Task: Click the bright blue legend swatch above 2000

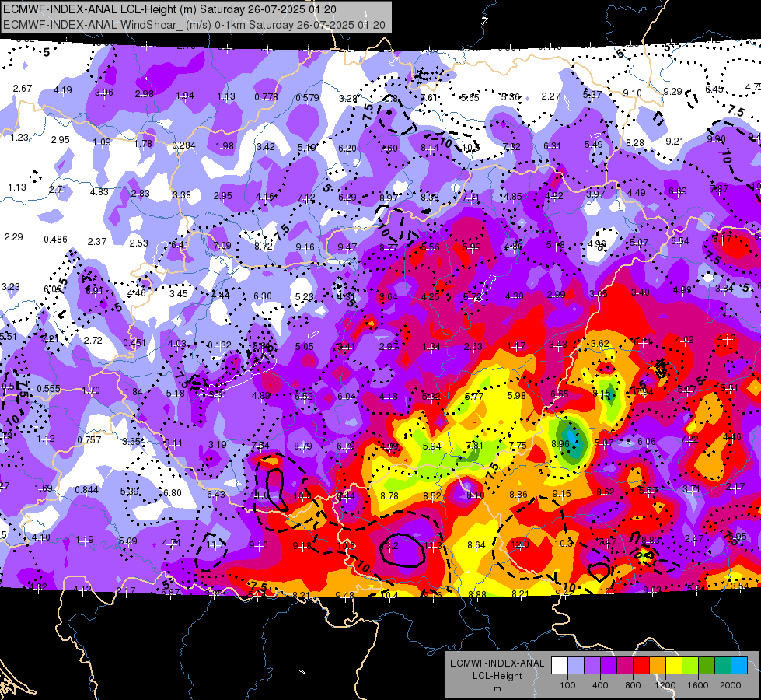Action: point(739,665)
